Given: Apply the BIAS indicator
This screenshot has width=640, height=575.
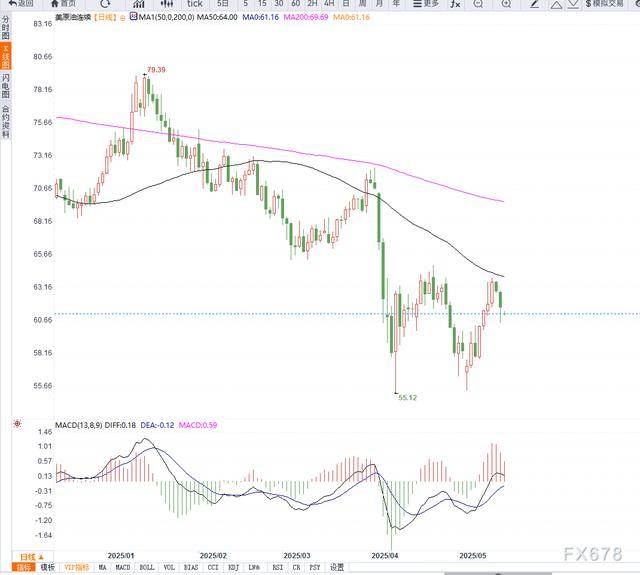Looking at the screenshot, I should coord(191,567).
